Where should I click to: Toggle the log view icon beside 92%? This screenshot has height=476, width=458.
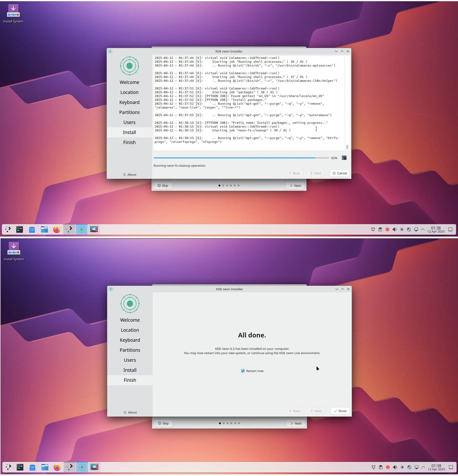[x=344, y=158]
